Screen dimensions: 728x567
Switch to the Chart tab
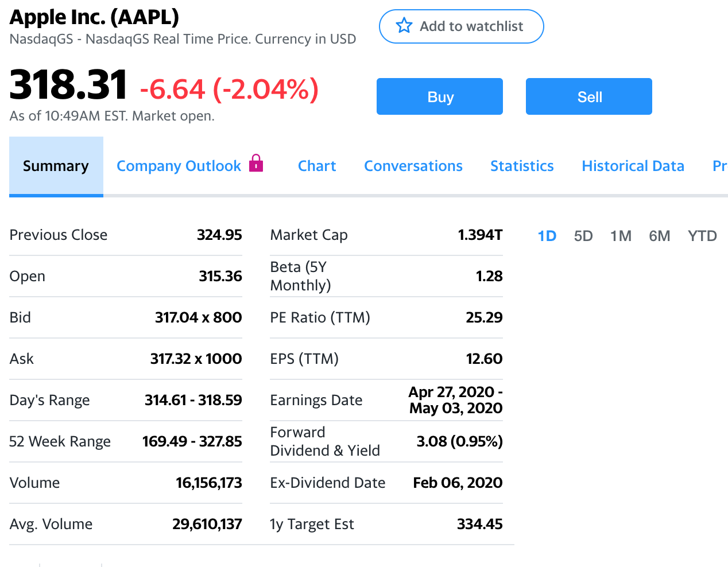(x=317, y=166)
